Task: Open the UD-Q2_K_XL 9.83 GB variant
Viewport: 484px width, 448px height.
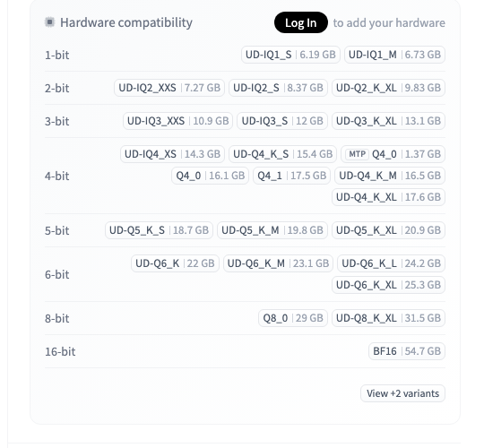Action: [388, 88]
